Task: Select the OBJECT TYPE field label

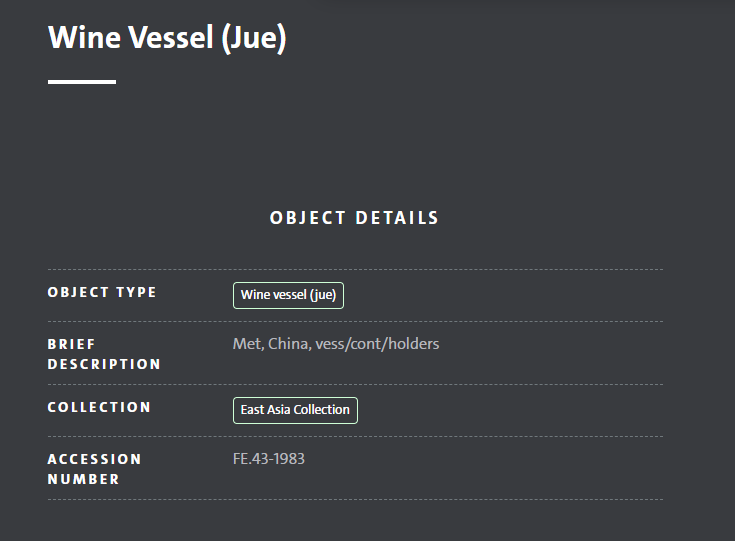Action: [102, 292]
